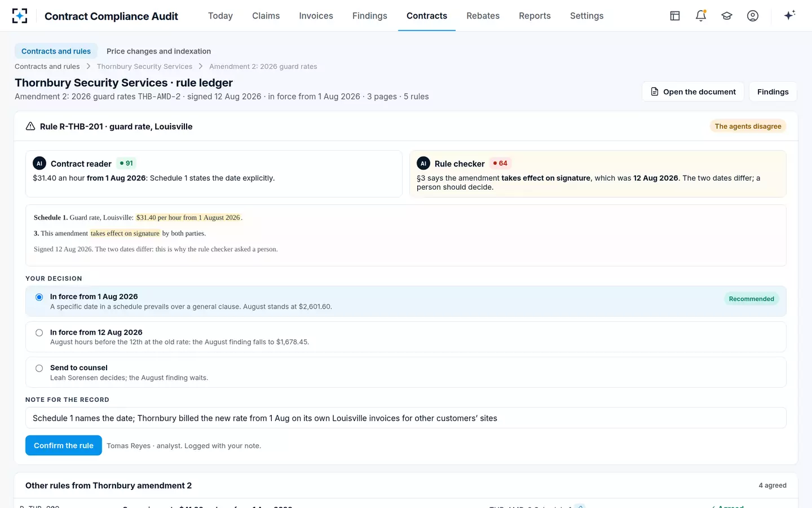The width and height of the screenshot is (812, 508).
Task: Click the Contract reader AI avatar
Action: pos(39,164)
